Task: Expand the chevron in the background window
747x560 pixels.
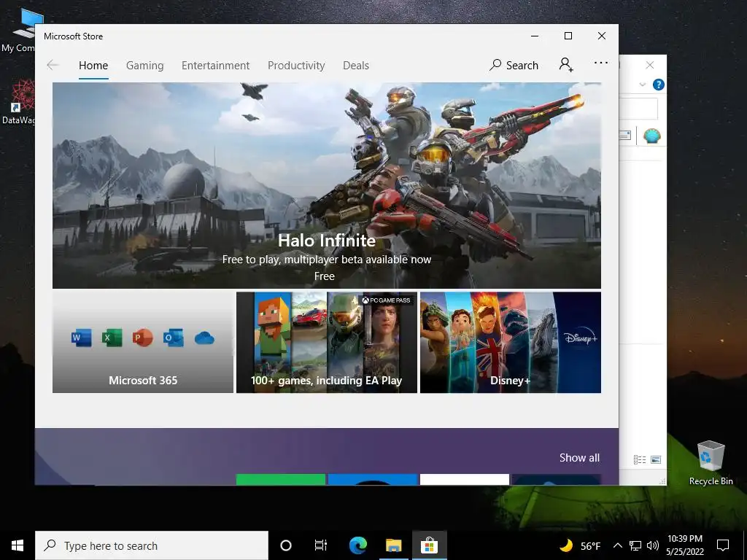Action: point(642,85)
